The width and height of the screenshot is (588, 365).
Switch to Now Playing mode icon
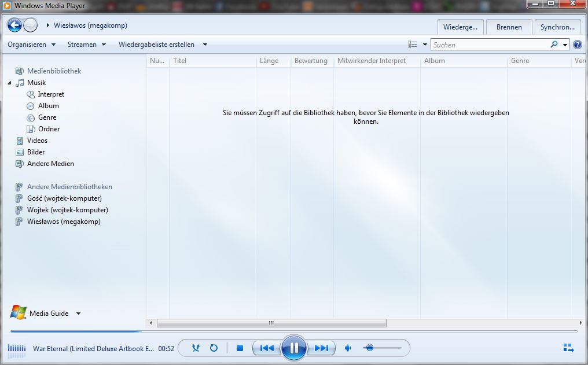[x=568, y=348]
